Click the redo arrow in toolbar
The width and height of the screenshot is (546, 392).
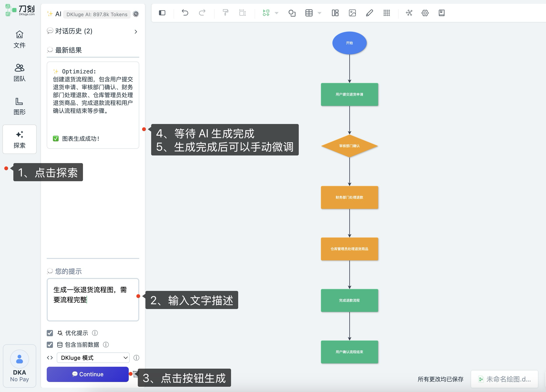point(202,13)
